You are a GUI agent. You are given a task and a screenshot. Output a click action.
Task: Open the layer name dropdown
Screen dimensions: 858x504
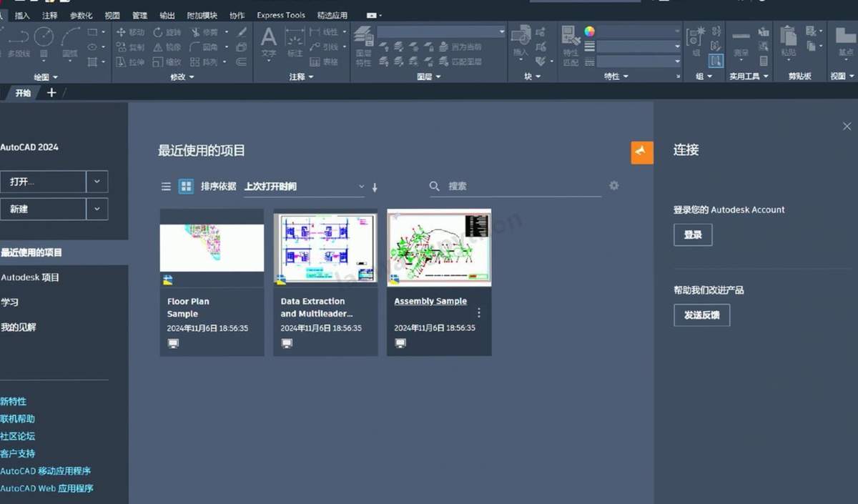(441, 31)
